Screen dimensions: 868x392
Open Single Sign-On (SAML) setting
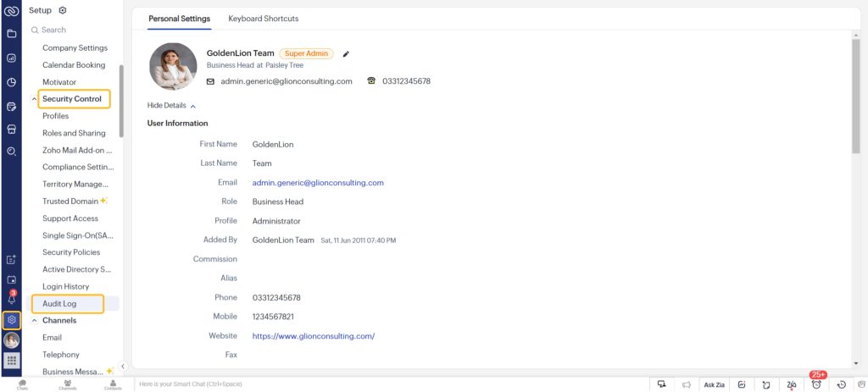(x=78, y=235)
